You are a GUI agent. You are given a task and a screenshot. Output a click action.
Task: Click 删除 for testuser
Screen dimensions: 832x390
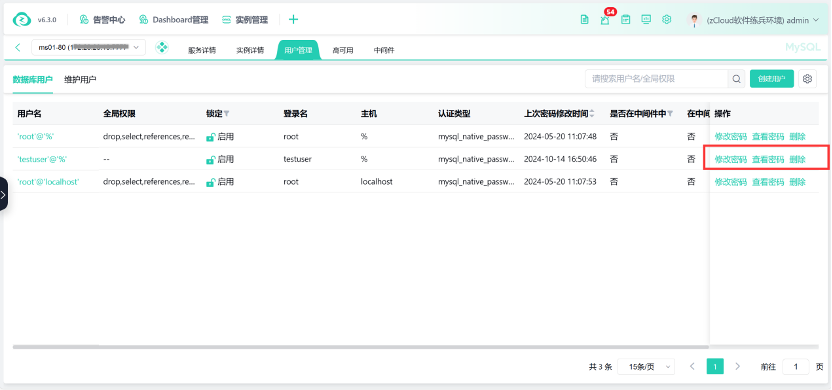(797, 159)
